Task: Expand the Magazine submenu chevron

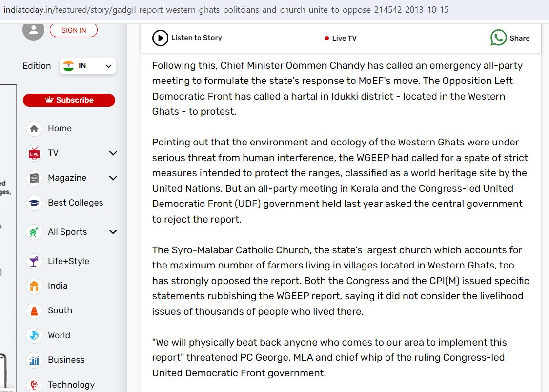Action: 113,178
